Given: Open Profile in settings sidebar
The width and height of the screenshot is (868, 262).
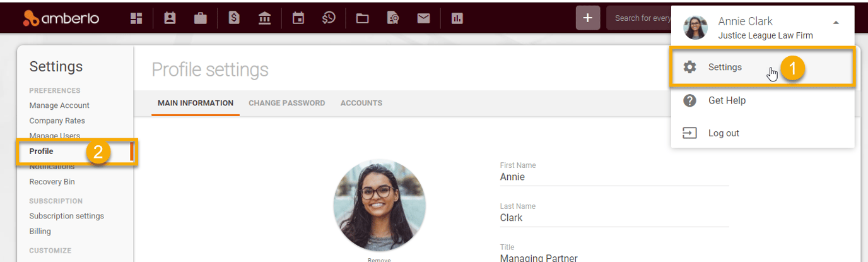Looking at the screenshot, I should tap(41, 152).
